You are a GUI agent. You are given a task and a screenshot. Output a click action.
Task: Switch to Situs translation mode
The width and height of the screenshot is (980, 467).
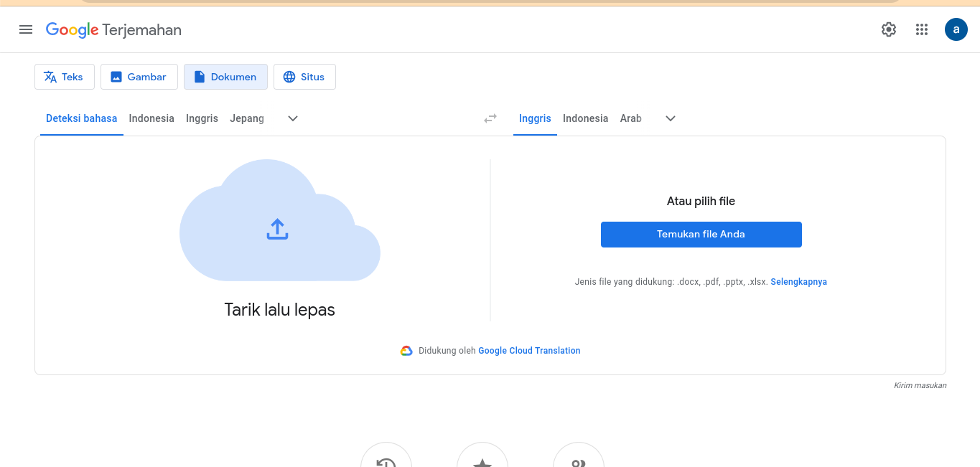point(304,77)
